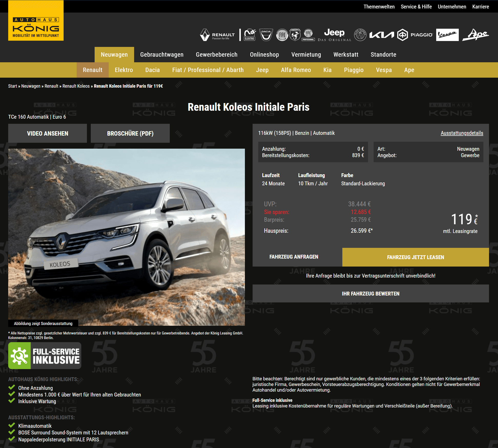Image resolution: width=498 pixels, height=448 pixels.
Task: Click the UVP 38.444 € price
Action: click(359, 204)
